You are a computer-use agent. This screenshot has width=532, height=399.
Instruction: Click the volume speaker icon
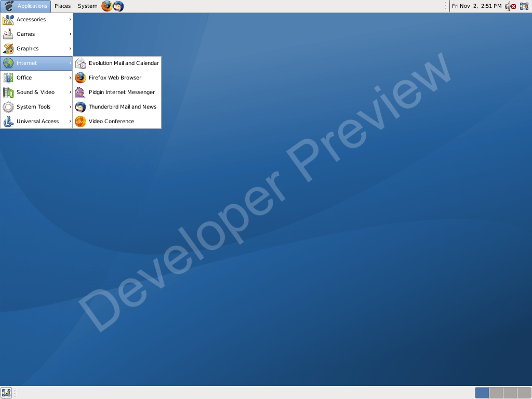507,6
